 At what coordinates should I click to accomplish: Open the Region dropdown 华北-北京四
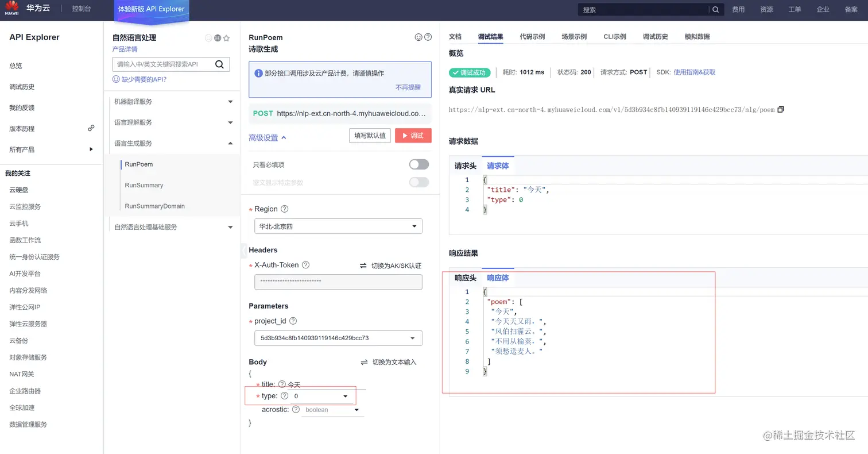338,226
